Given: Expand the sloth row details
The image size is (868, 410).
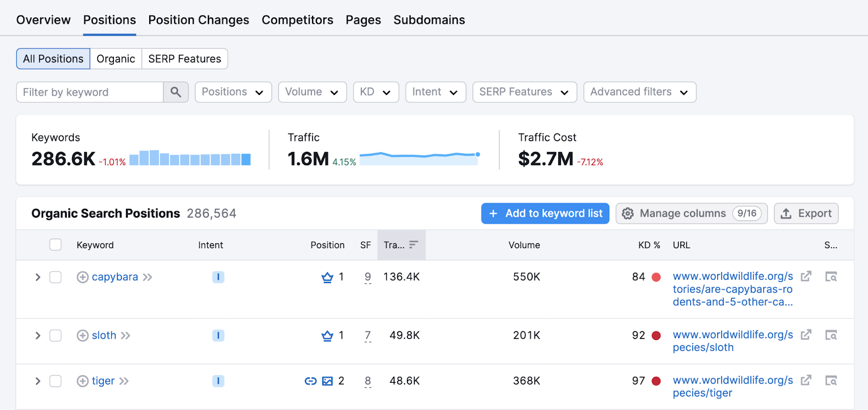Looking at the screenshot, I should pos(37,336).
